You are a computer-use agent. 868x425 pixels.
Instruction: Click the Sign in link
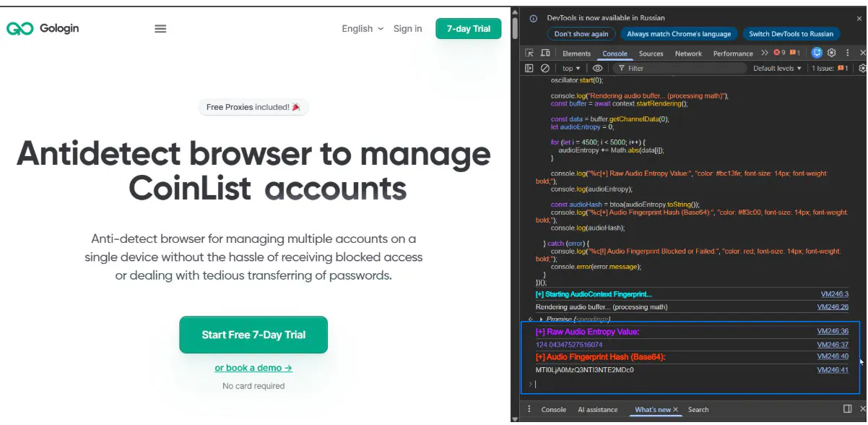pos(407,29)
